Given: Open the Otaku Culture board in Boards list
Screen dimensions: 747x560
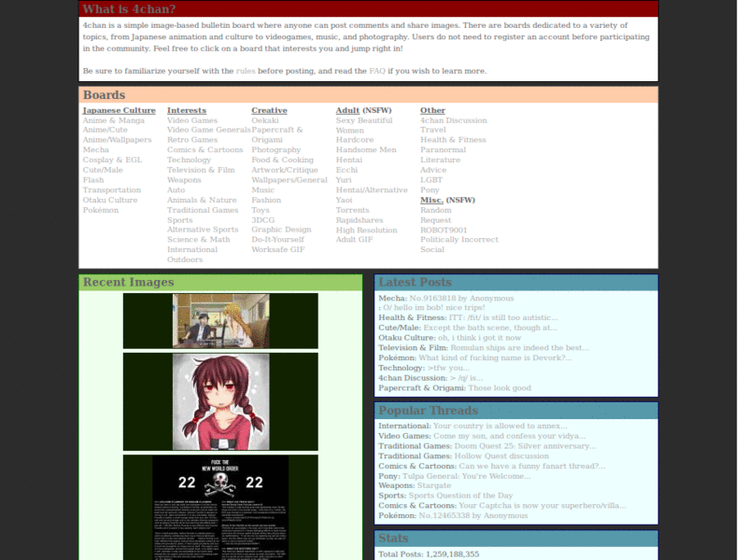Looking at the screenshot, I should pyautogui.click(x=110, y=200).
